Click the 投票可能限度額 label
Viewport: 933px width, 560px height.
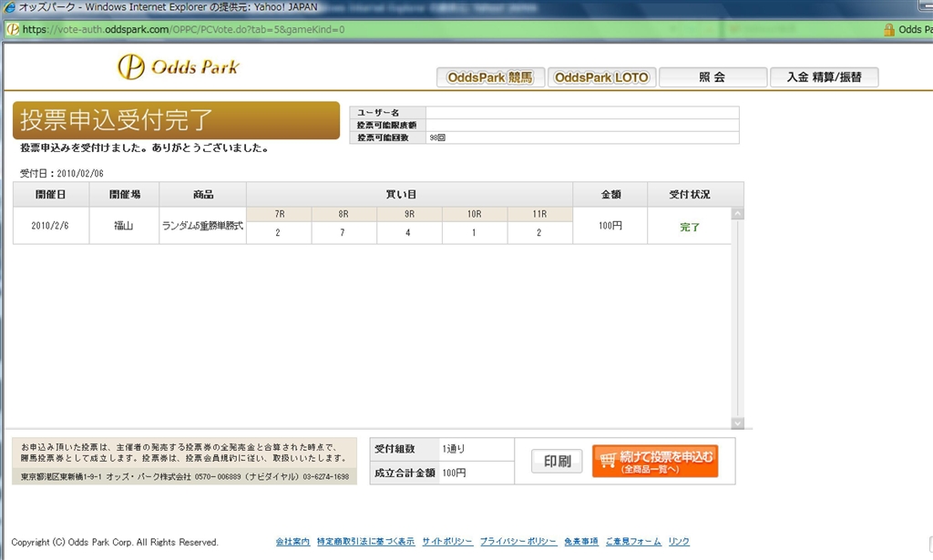tap(386, 125)
